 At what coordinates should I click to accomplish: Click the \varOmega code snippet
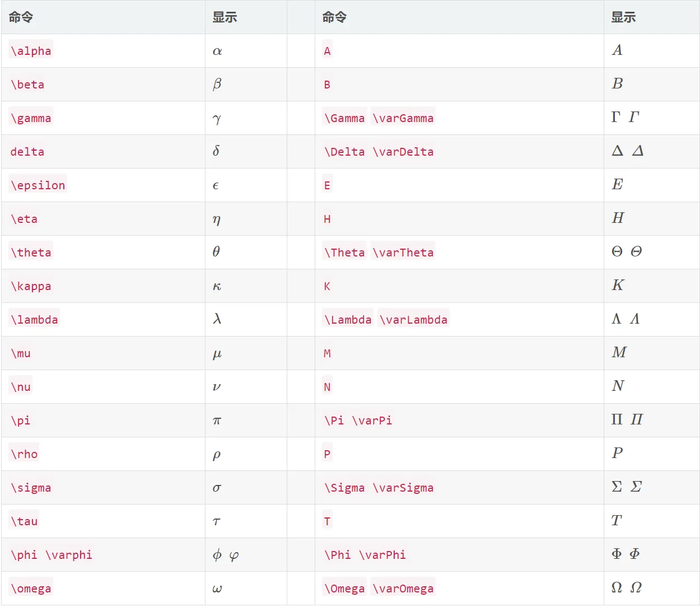[x=403, y=589]
